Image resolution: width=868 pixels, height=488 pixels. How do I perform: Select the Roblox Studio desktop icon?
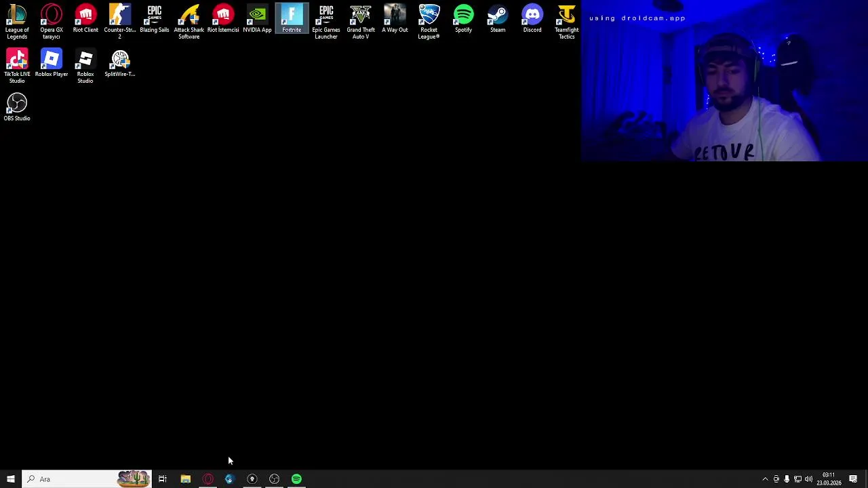85,66
